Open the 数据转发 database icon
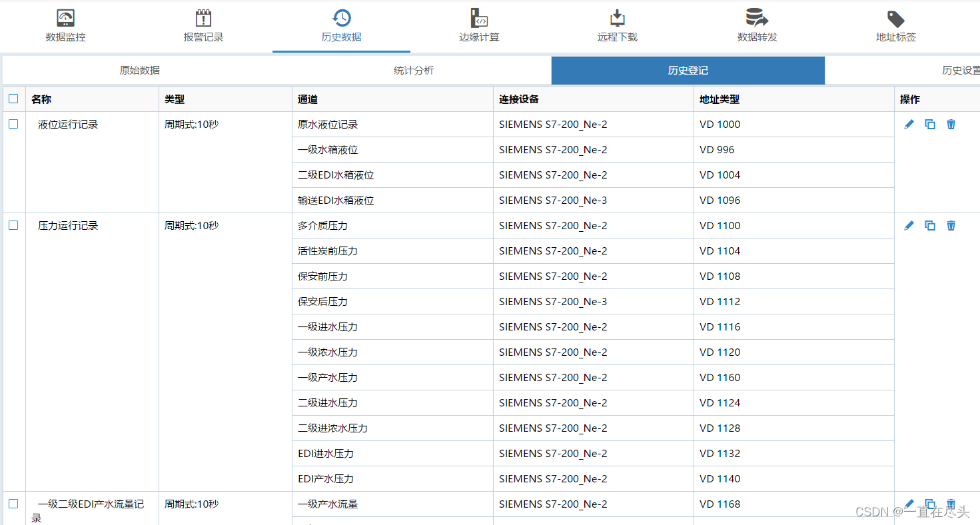Screen dimensions: 980x525 coord(757,18)
